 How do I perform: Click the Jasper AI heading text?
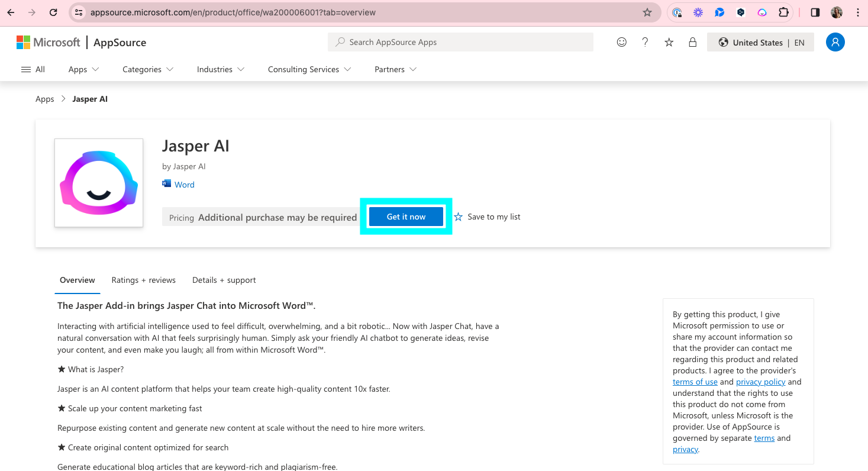pos(196,146)
